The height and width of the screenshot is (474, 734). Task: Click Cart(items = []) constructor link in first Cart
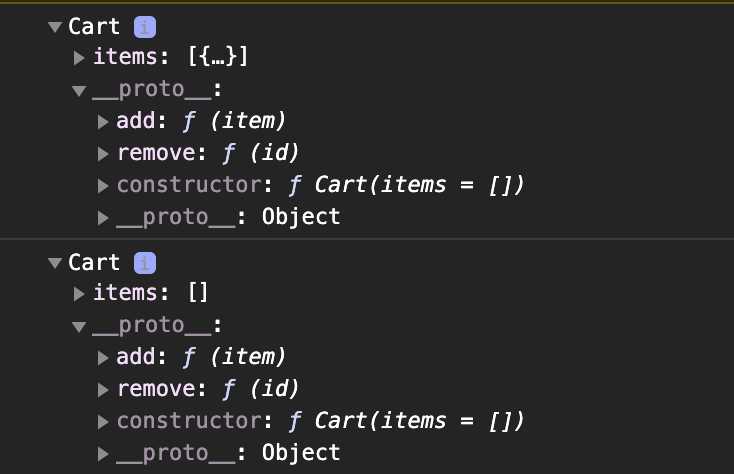[419, 185]
